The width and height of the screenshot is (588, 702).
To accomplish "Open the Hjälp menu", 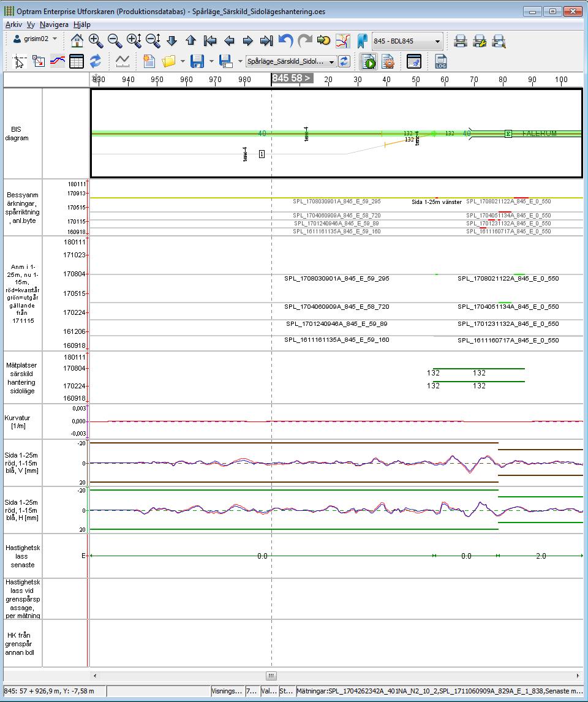I will [x=82, y=25].
